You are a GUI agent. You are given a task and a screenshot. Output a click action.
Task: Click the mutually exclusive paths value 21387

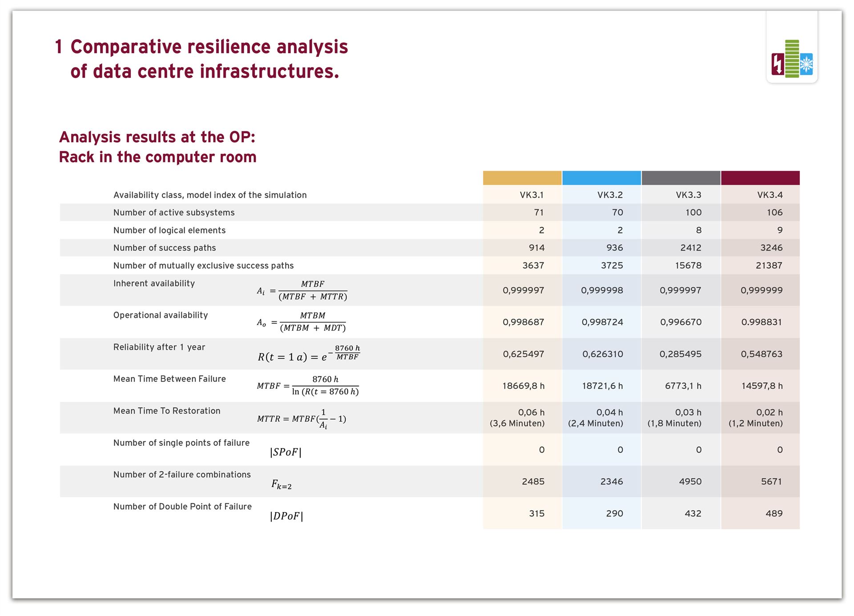click(769, 265)
